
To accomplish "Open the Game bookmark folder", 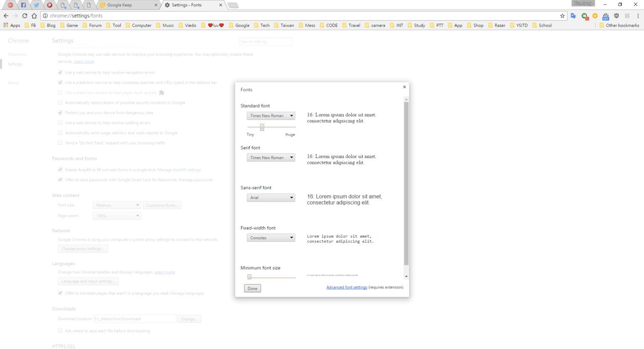I will click(69, 25).
